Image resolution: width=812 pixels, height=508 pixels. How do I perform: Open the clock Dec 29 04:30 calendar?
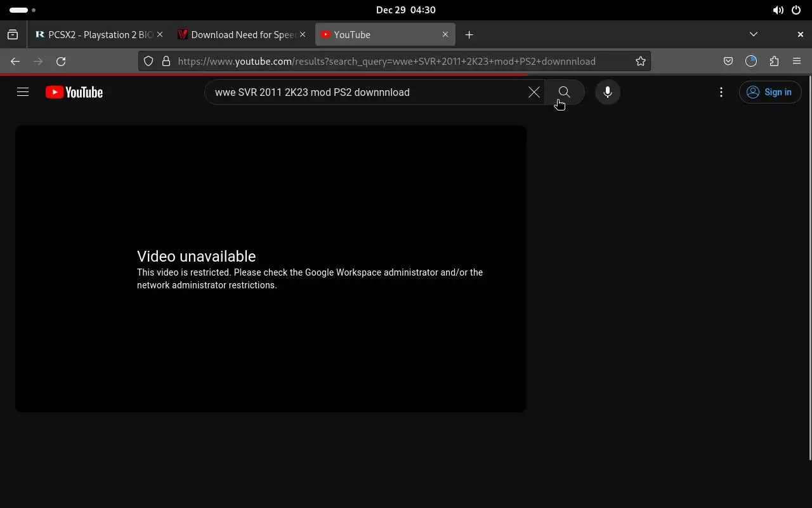(x=406, y=10)
